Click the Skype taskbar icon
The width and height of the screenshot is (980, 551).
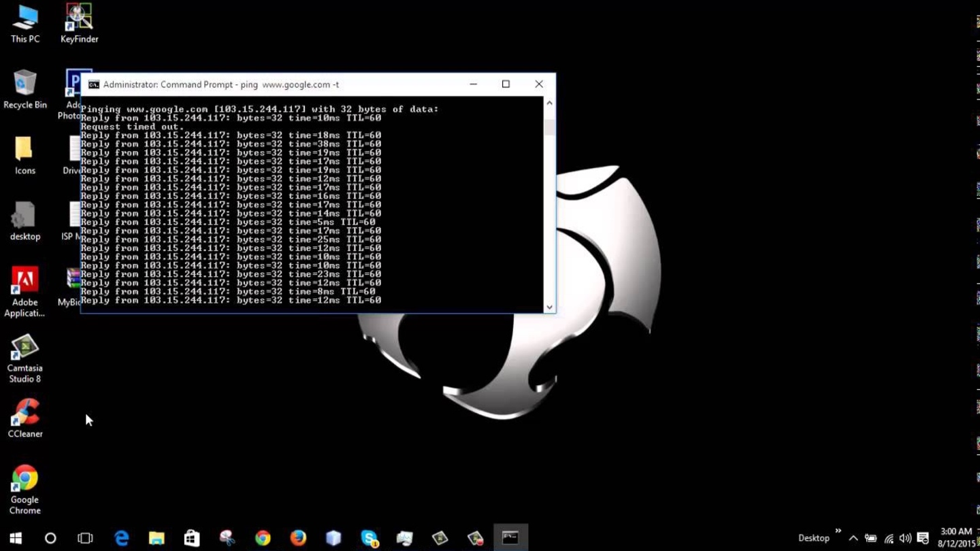coord(369,538)
